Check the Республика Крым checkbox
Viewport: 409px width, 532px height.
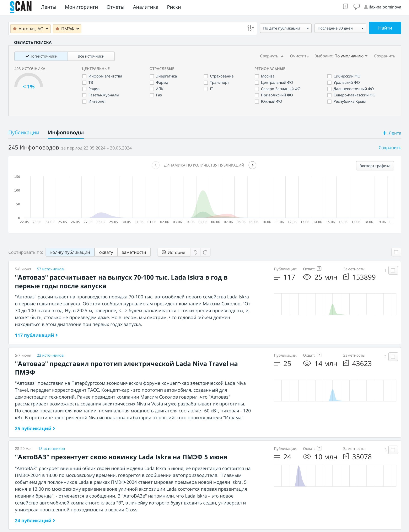329,102
